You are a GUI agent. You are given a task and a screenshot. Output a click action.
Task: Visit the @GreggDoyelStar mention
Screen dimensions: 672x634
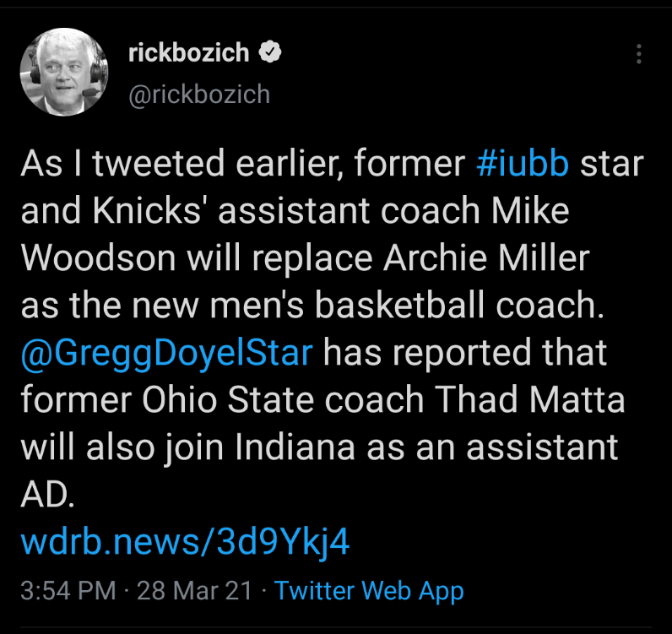(x=167, y=352)
